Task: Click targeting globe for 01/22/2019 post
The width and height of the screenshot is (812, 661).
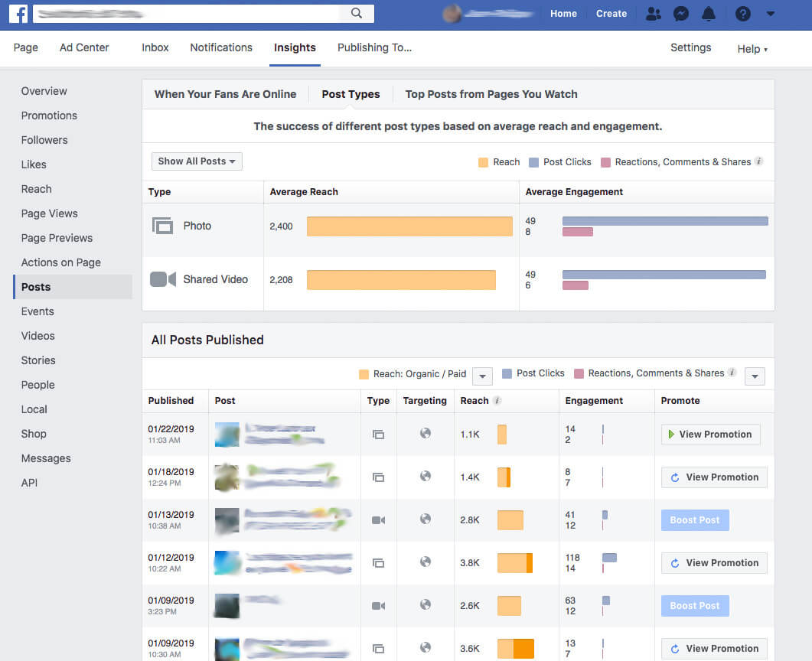Action: [426, 433]
